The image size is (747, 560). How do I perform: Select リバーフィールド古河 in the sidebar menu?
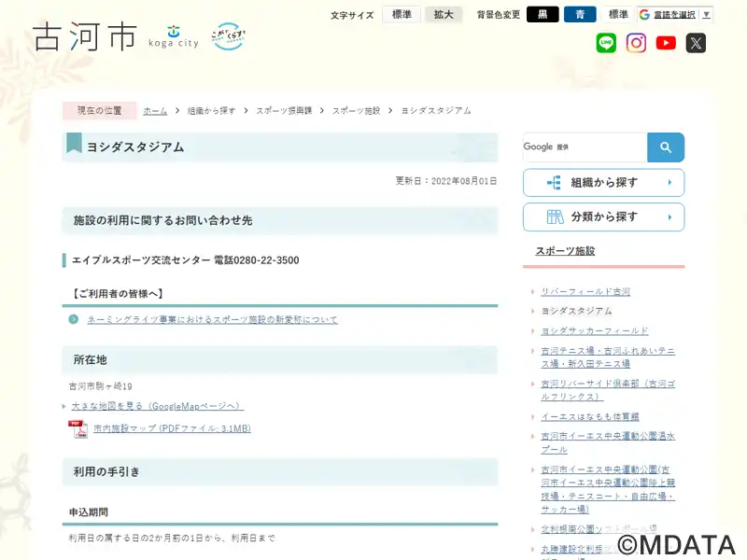coord(585,292)
